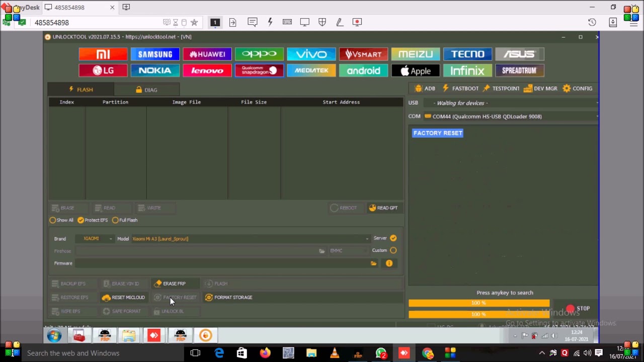
Task: Enable the Full Flash option
Action: (x=125, y=220)
